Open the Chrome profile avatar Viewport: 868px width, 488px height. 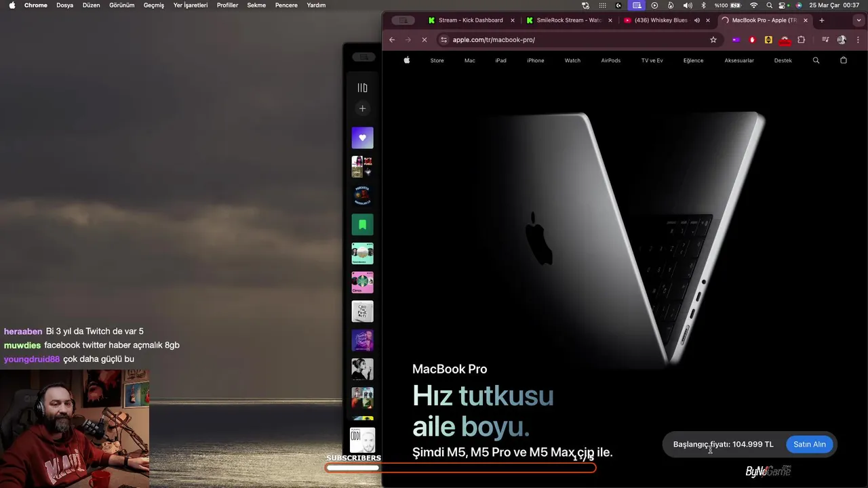pos(842,40)
